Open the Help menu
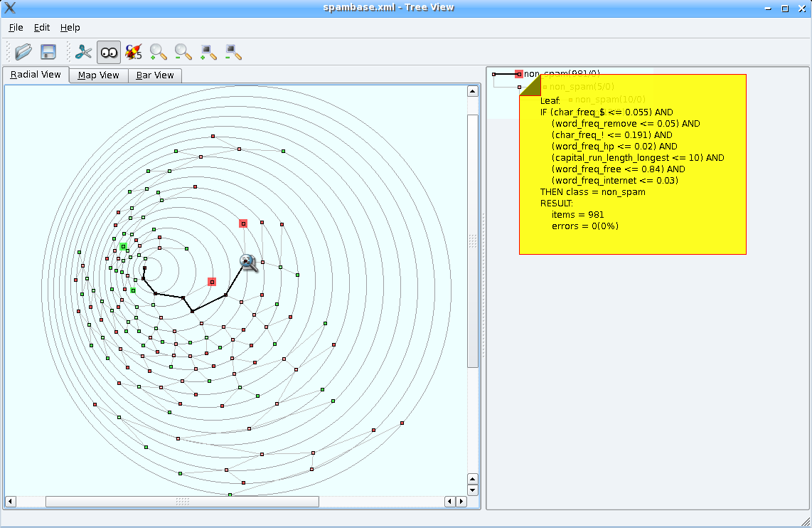812x528 pixels. 70,28
